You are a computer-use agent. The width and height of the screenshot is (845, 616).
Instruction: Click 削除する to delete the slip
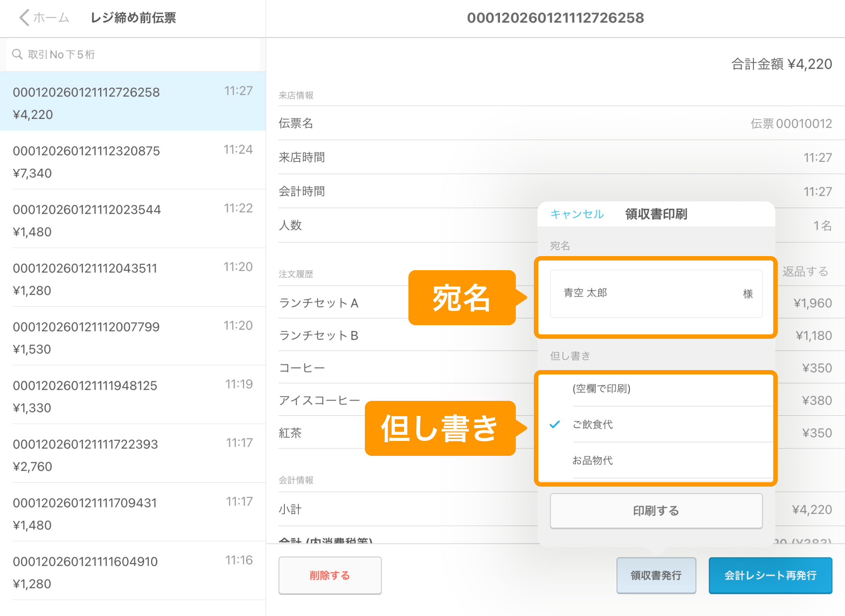tap(330, 575)
